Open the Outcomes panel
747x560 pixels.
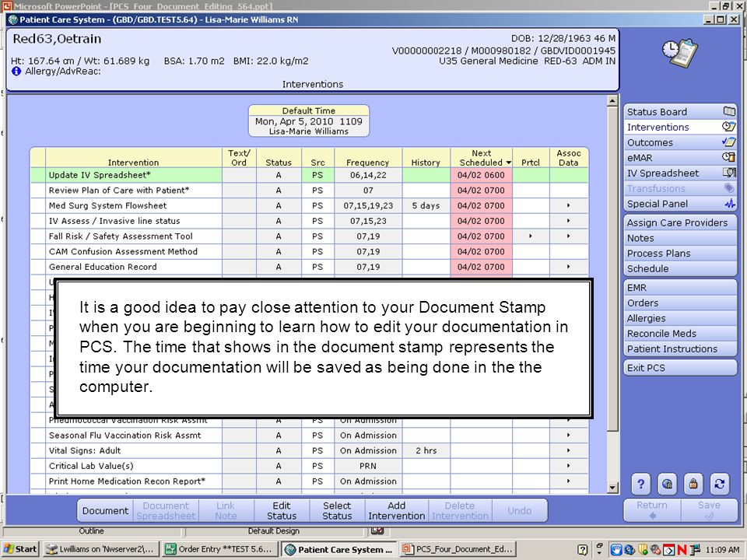[x=680, y=142]
